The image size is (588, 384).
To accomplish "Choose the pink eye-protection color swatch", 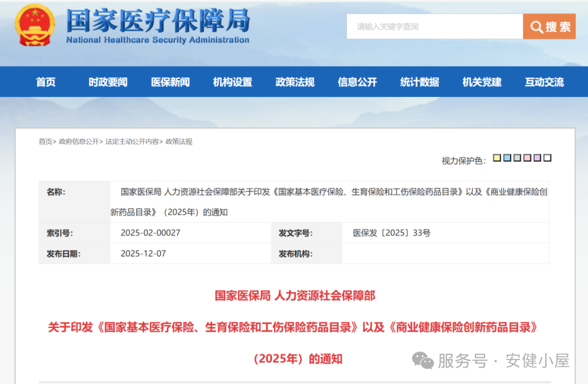I will [x=527, y=158].
